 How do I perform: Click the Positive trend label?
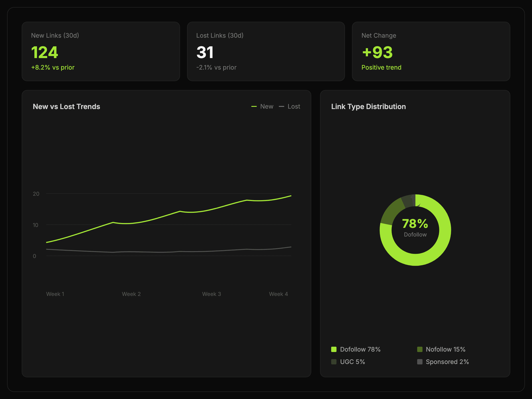click(x=381, y=67)
